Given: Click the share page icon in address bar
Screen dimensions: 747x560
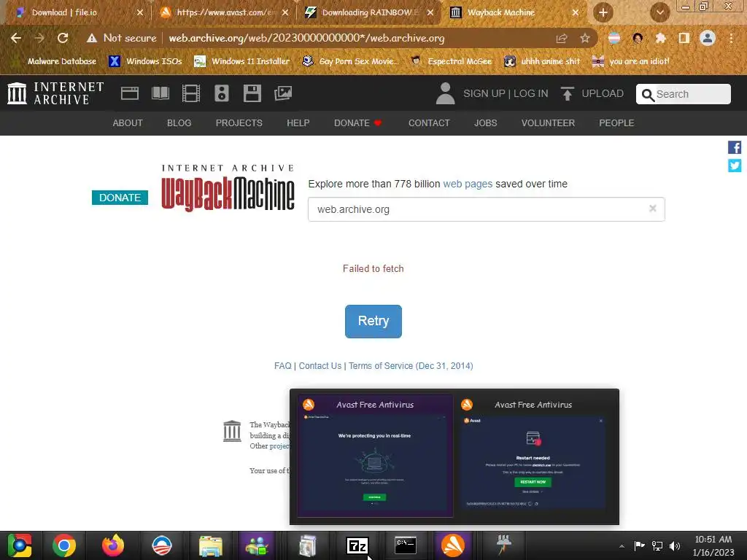Looking at the screenshot, I should pyautogui.click(x=562, y=38).
